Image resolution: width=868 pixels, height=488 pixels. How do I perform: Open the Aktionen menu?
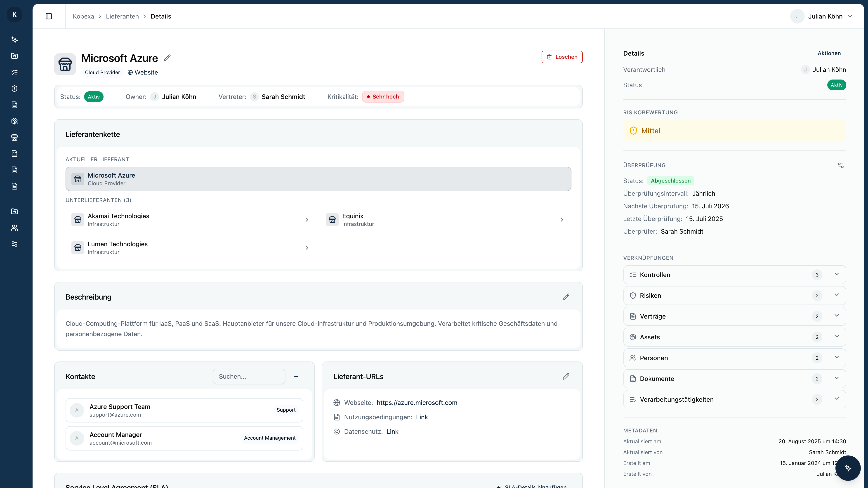pyautogui.click(x=829, y=53)
